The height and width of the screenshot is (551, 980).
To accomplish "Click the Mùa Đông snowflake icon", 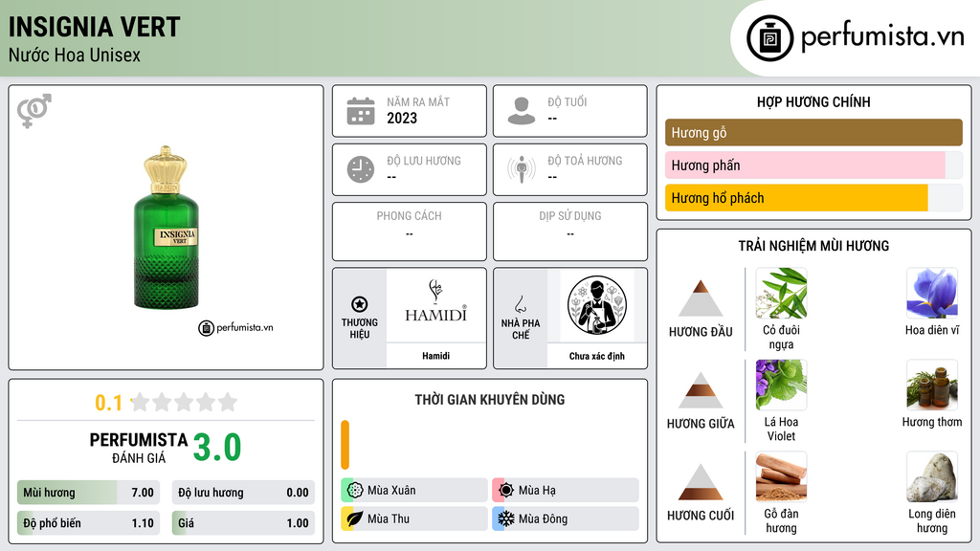I will (506, 518).
